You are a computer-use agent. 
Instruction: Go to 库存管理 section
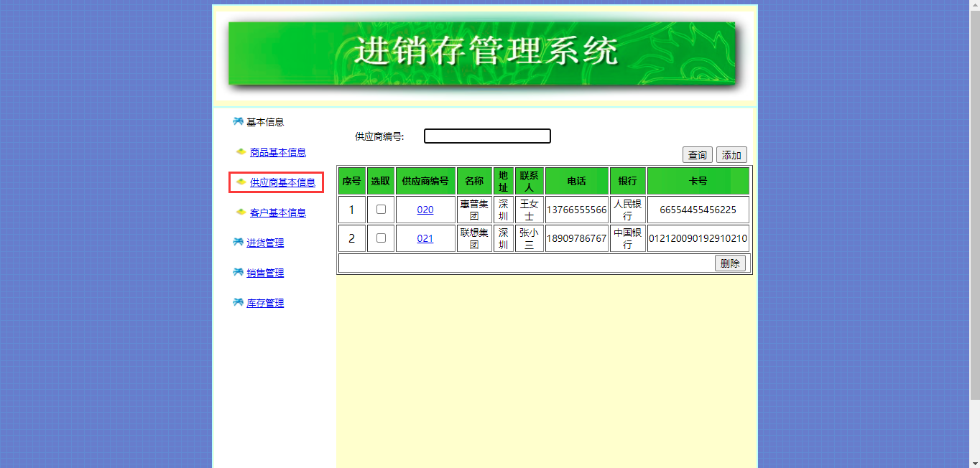(265, 303)
